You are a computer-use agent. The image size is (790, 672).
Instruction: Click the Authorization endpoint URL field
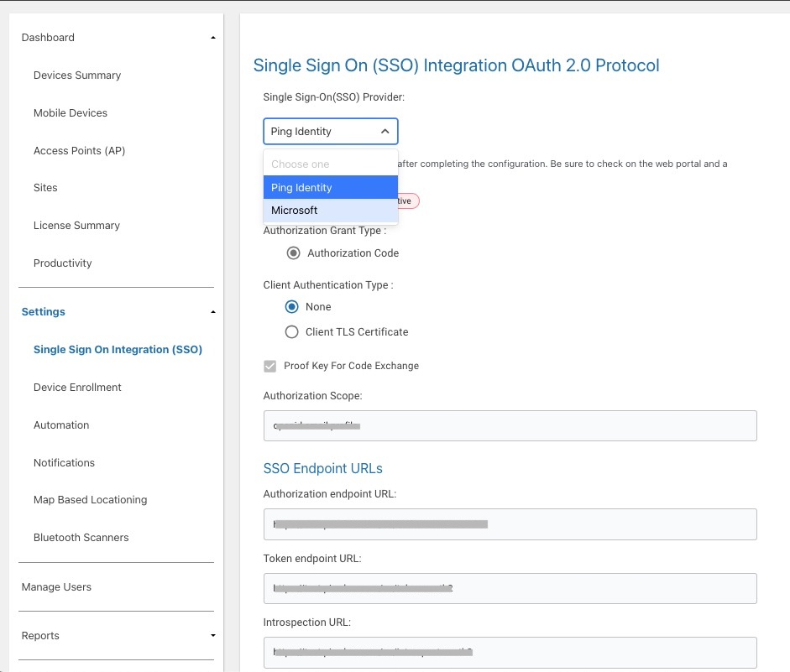[x=510, y=524]
